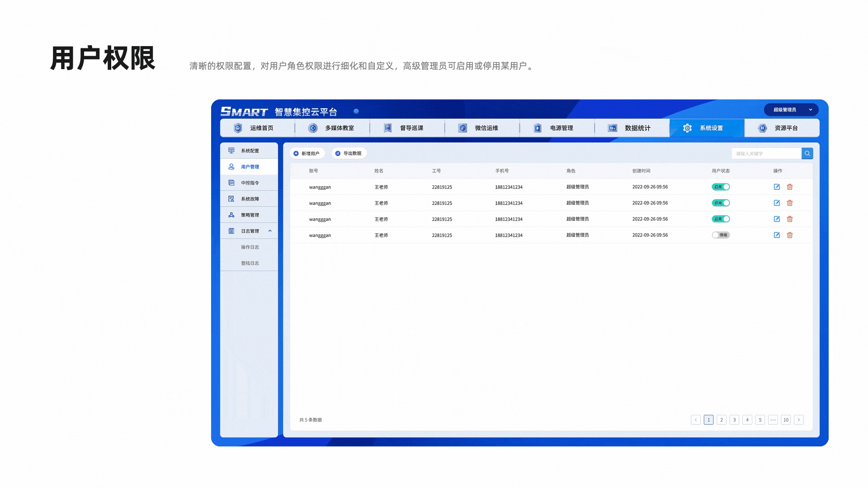This screenshot has height=488, width=868.
Task: Click the 用户管理 person icon in sidebar
Action: click(x=231, y=167)
